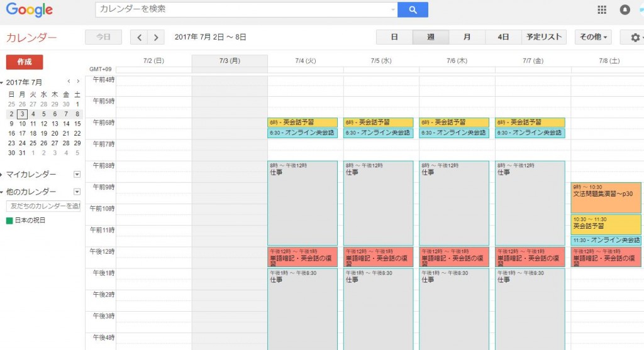Go to previous week with left arrow
The image size is (644, 350).
pyautogui.click(x=139, y=37)
